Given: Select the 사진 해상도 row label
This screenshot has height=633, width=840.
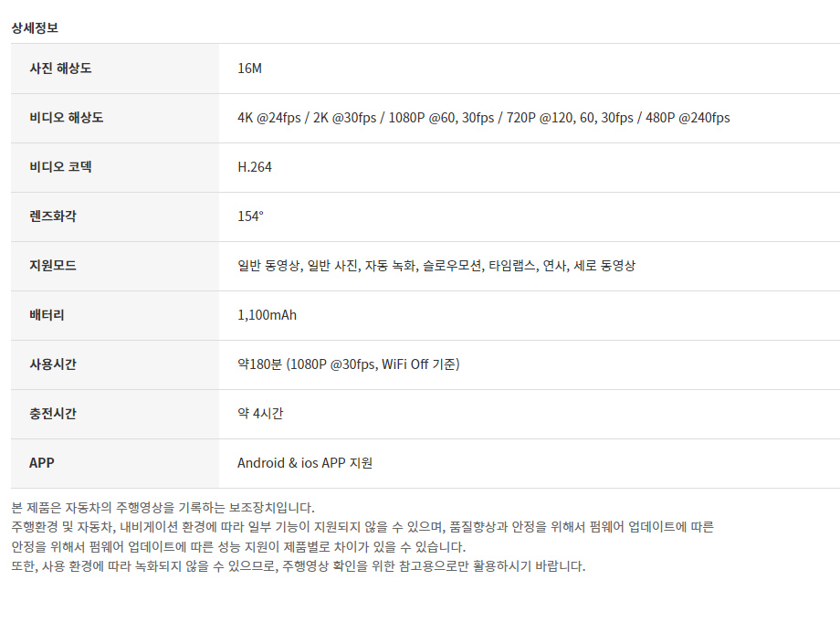Looking at the screenshot, I should [x=60, y=69].
